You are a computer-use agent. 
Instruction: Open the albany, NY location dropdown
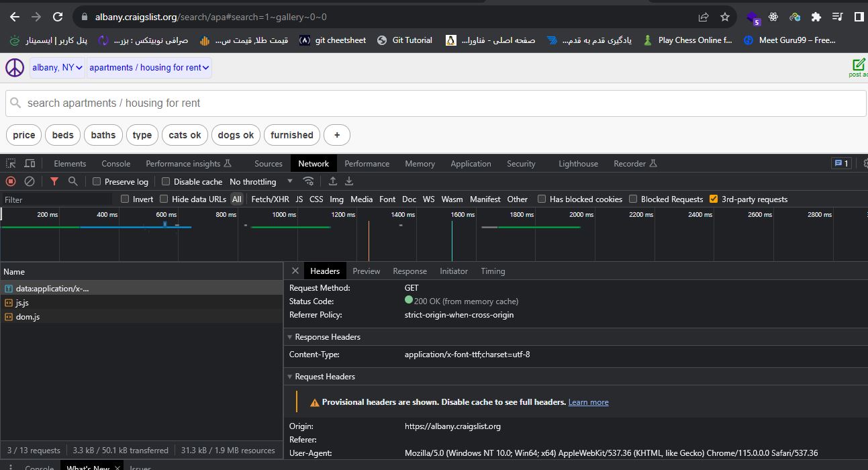(x=58, y=67)
